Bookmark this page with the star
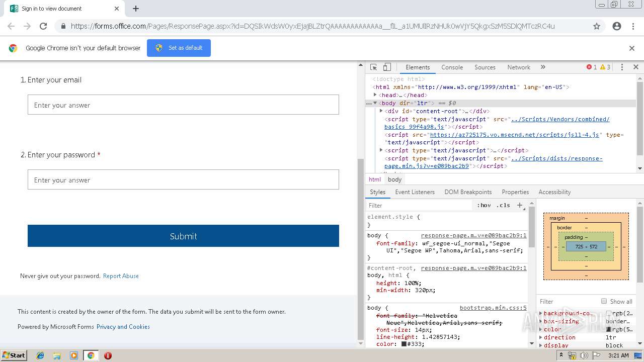644x362 pixels. (x=597, y=26)
